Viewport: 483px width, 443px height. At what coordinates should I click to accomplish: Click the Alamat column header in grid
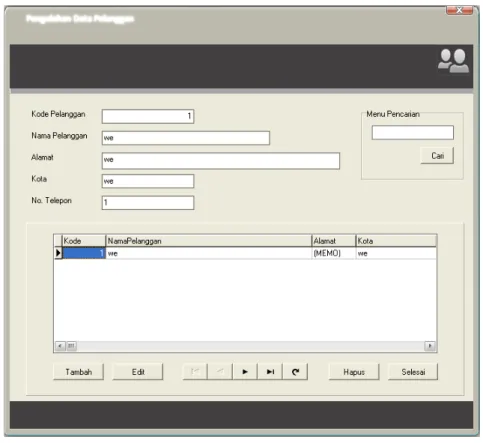pyautogui.click(x=334, y=241)
